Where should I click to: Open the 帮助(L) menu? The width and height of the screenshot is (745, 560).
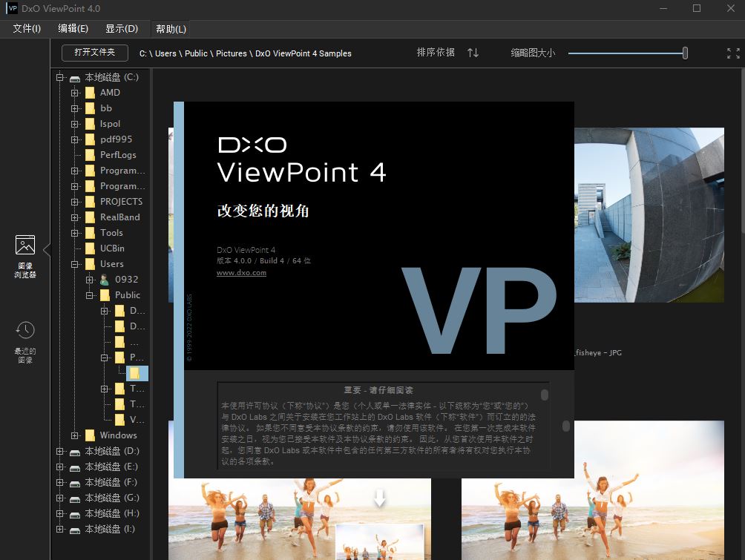[x=169, y=28]
